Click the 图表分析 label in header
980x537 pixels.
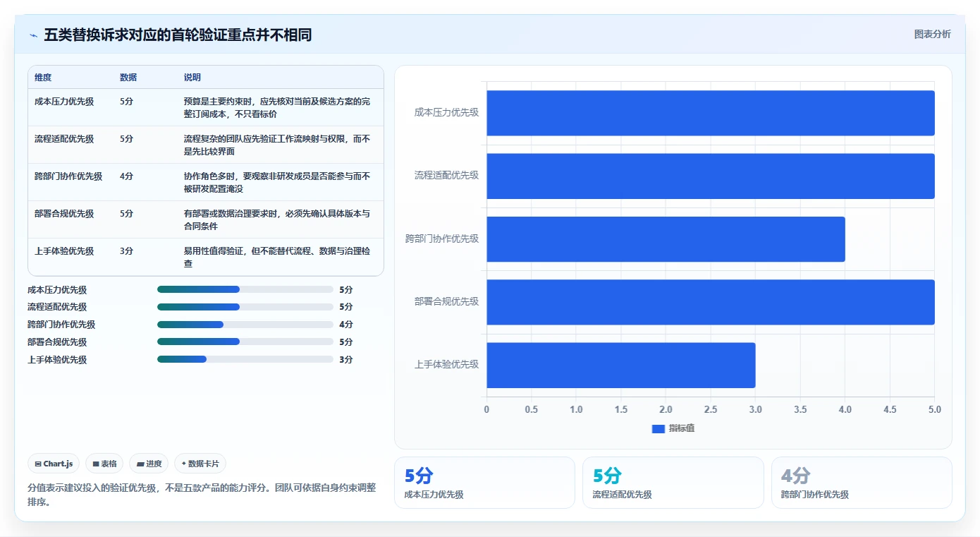click(932, 34)
